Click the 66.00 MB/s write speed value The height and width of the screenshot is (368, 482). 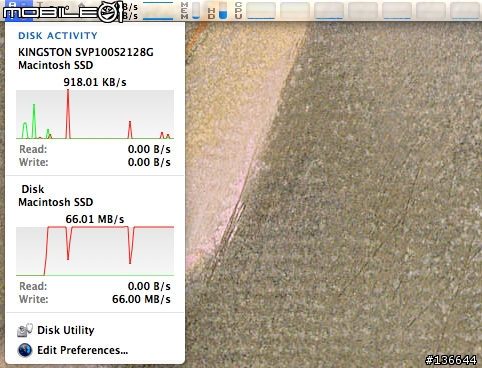(x=141, y=299)
